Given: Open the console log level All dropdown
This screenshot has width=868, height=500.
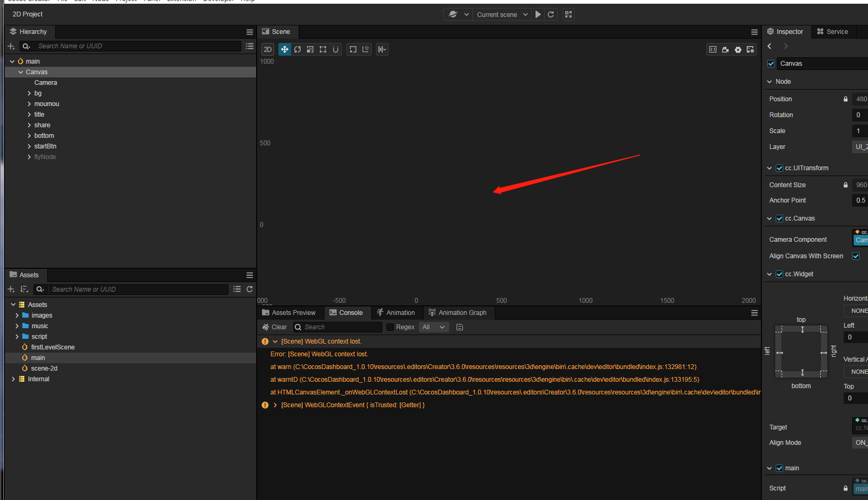Looking at the screenshot, I should [434, 327].
